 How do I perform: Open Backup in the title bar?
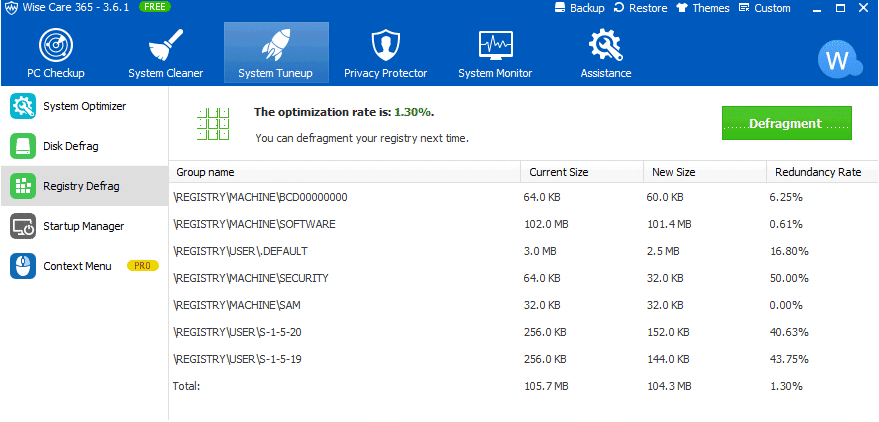tap(580, 8)
